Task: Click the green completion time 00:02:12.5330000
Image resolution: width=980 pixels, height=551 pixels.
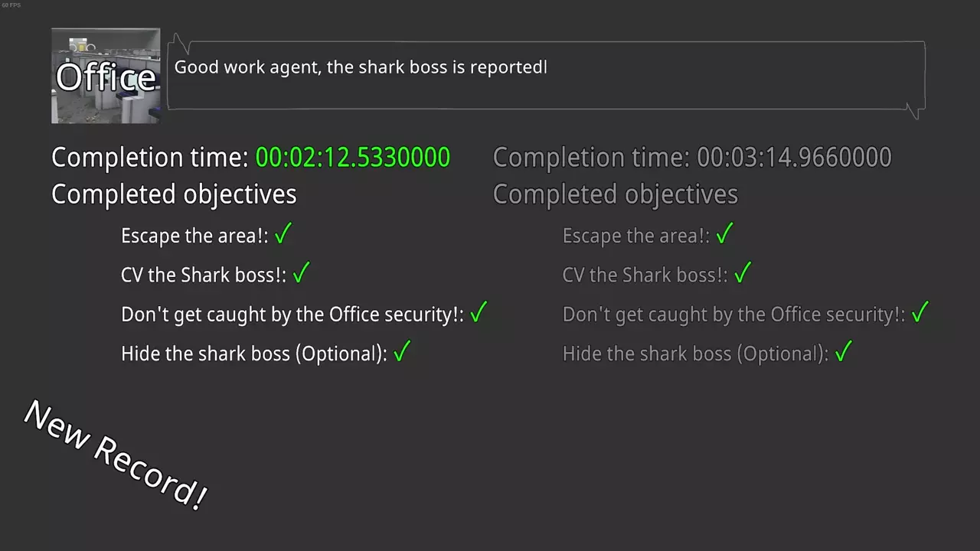Action: click(352, 158)
